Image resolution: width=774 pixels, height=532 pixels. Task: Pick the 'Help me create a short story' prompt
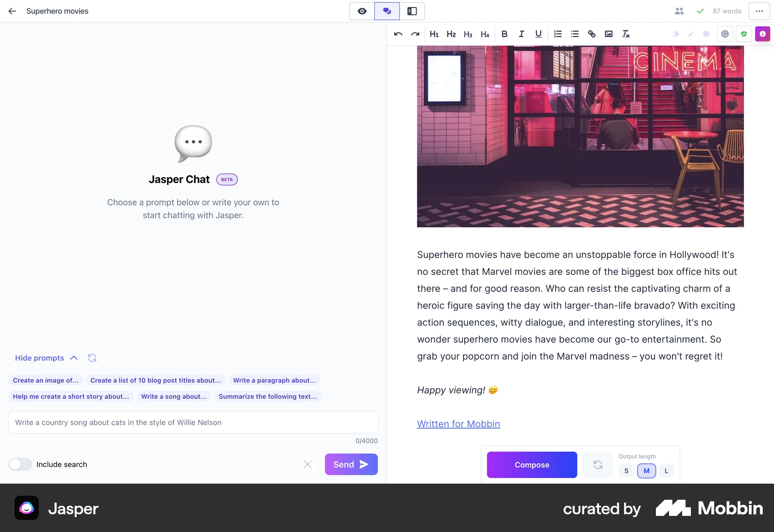(x=71, y=397)
